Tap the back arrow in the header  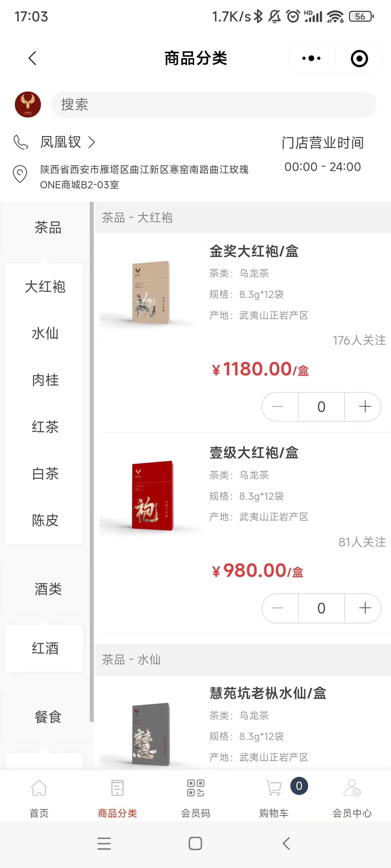pyautogui.click(x=33, y=58)
